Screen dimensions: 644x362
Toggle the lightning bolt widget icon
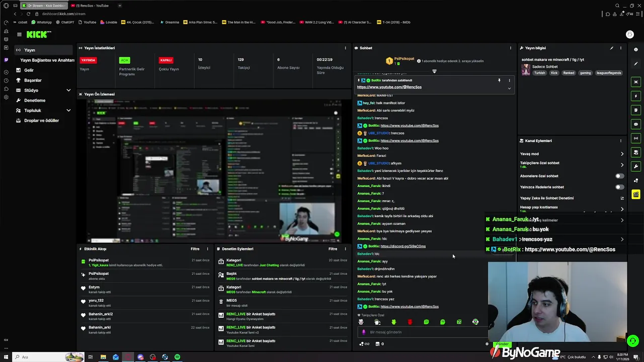pos(636,96)
